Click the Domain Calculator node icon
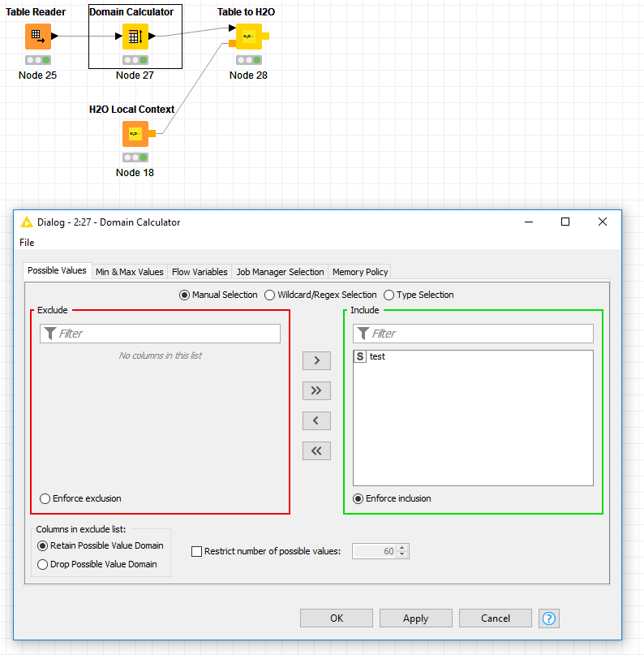The image size is (644, 655). coord(135,37)
